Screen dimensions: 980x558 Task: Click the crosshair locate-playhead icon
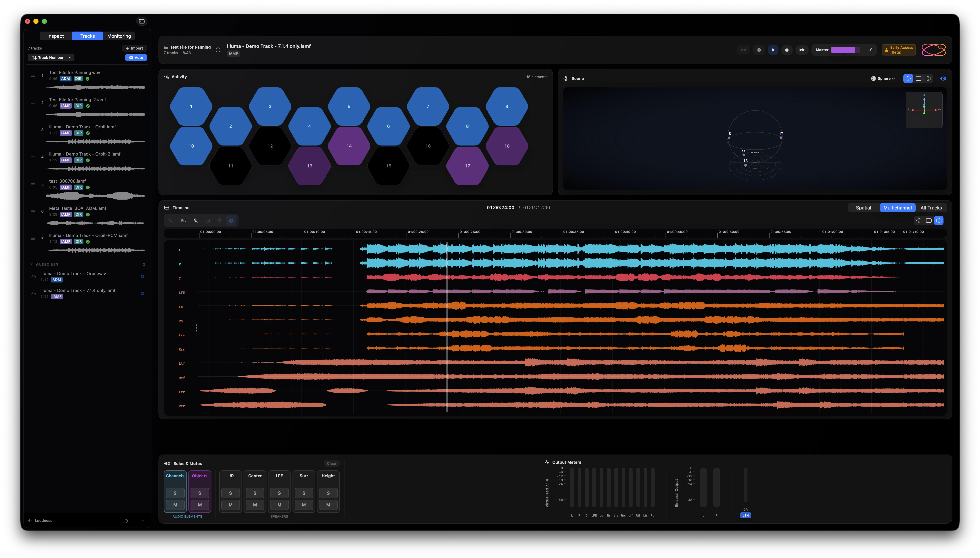(x=220, y=220)
